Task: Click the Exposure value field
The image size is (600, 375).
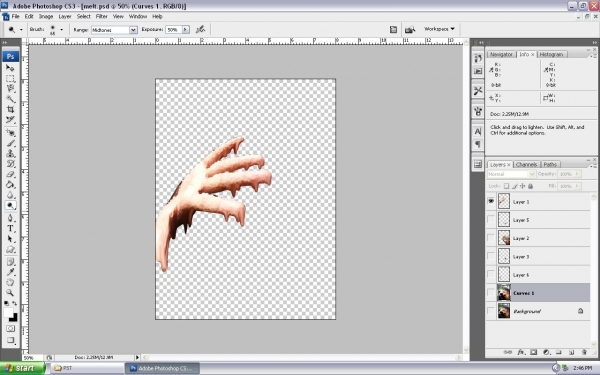Action: point(173,29)
